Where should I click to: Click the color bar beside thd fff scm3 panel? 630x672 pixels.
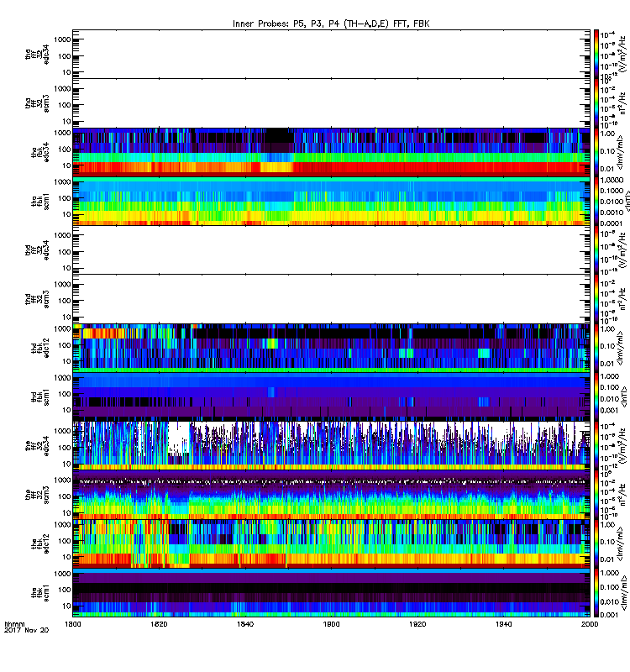coord(596,299)
